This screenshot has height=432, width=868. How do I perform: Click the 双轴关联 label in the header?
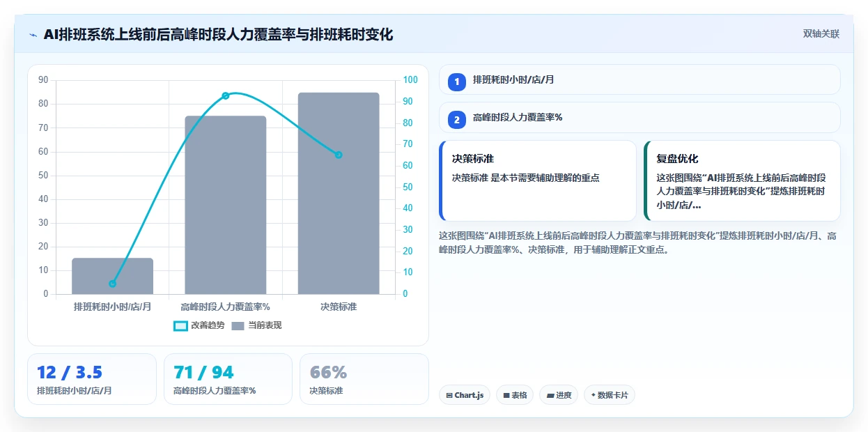point(821,34)
